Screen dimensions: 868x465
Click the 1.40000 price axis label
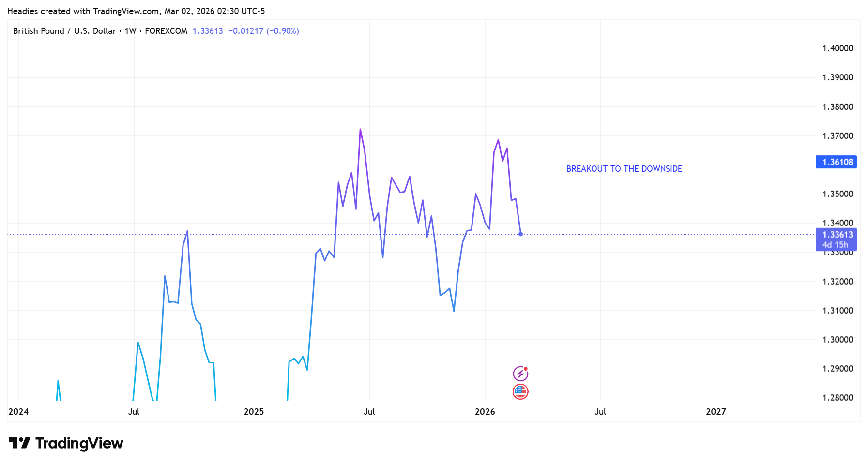coord(838,48)
